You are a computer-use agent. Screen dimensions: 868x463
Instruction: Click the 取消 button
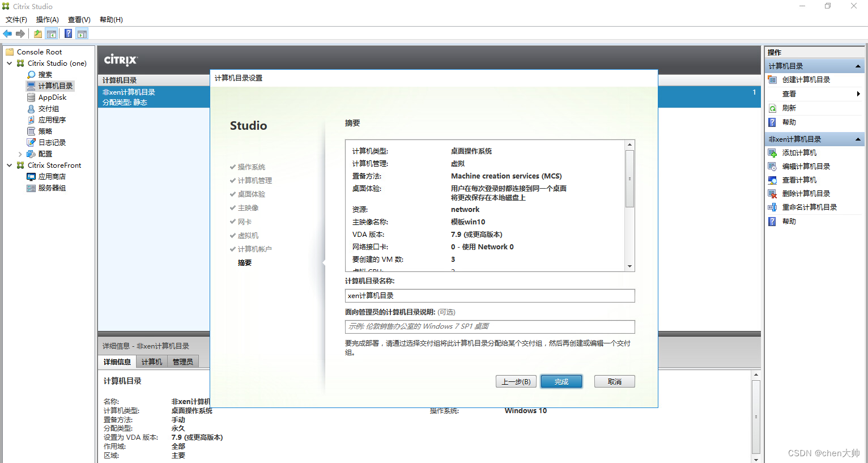pyautogui.click(x=615, y=382)
